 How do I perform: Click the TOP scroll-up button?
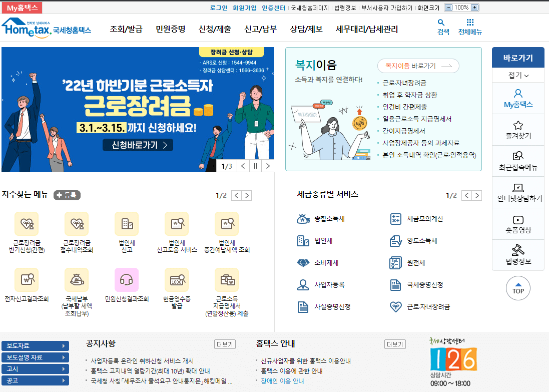point(518,288)
